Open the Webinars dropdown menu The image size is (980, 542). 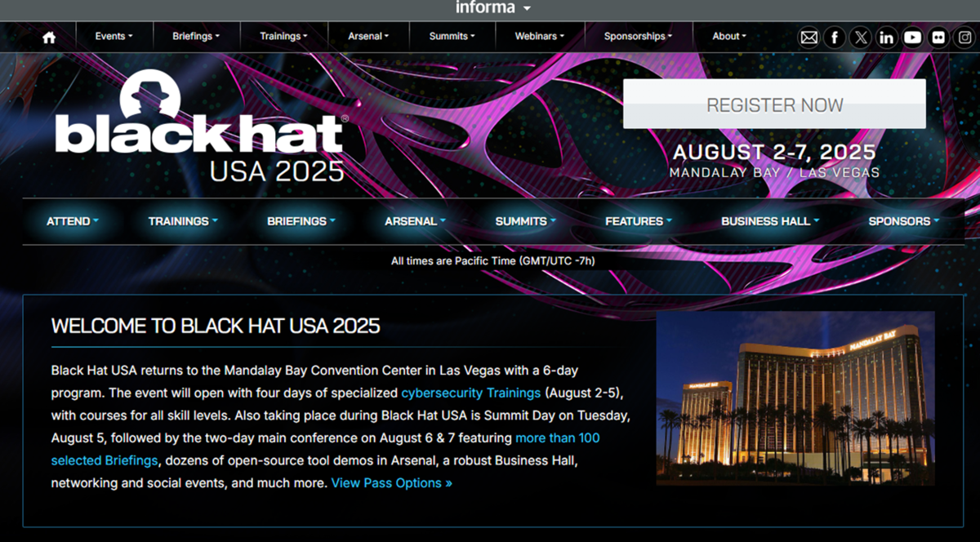pyautogui.click(x=539, y=36)
